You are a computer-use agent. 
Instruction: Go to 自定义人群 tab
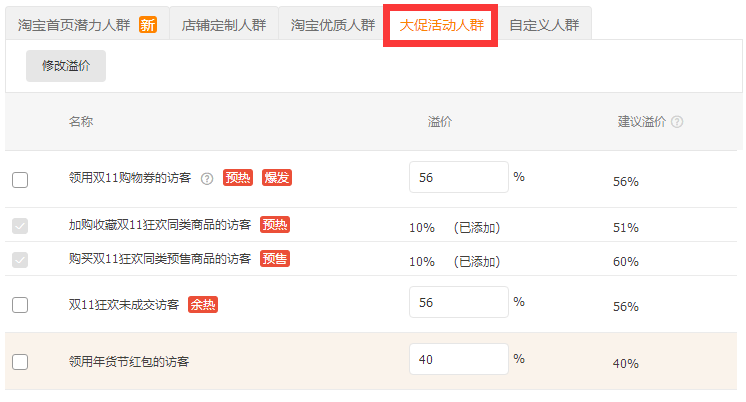(544, 24)
